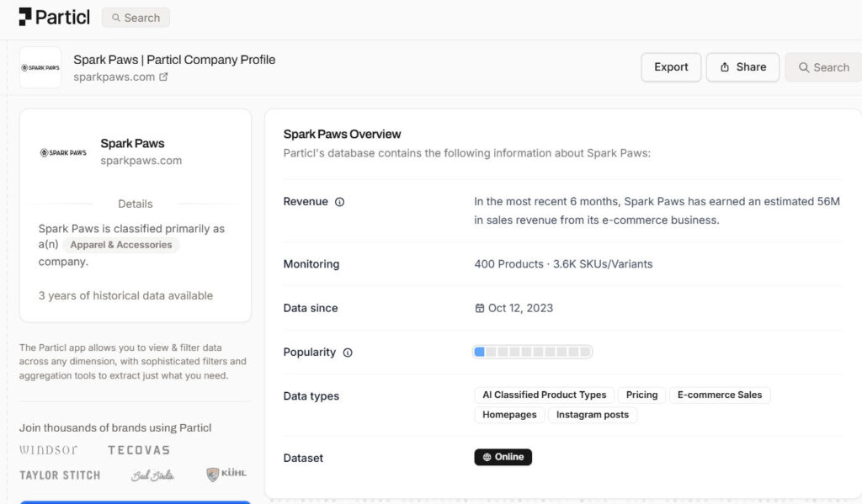Click the 'Oct 12, 2023' date text

(520, 308)
